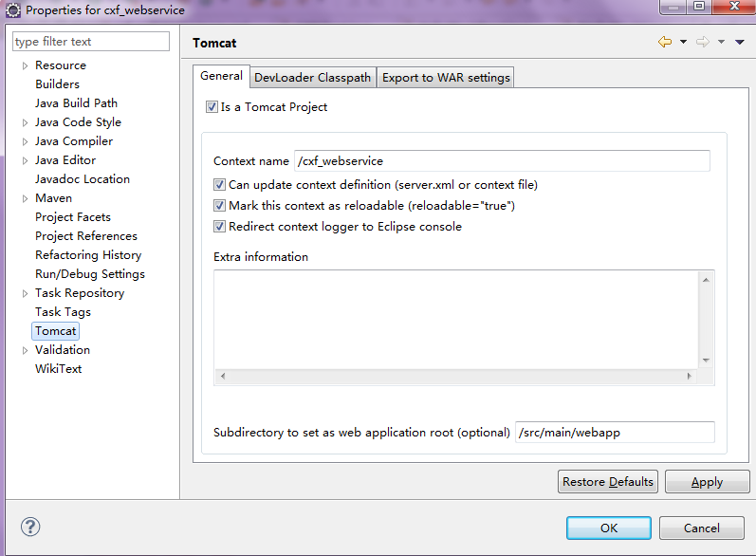Toggle Can update context definition checkbox
The image size is (756, 556).
click(219, 185)
